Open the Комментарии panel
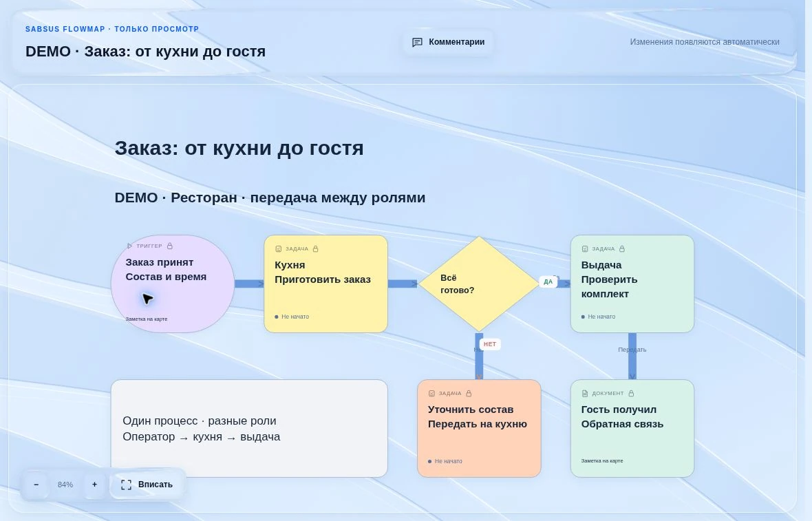Screen dimensions: 812x521 coord(449,42)
